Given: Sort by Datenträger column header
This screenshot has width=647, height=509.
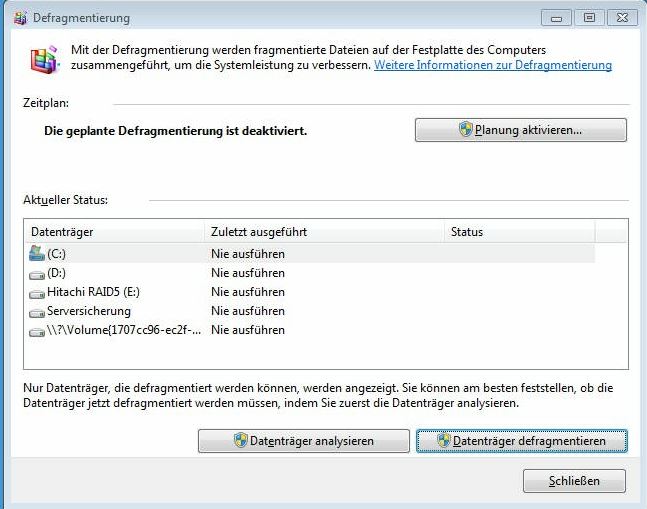Looking at the screenshot, I should [x=117, y=232].
